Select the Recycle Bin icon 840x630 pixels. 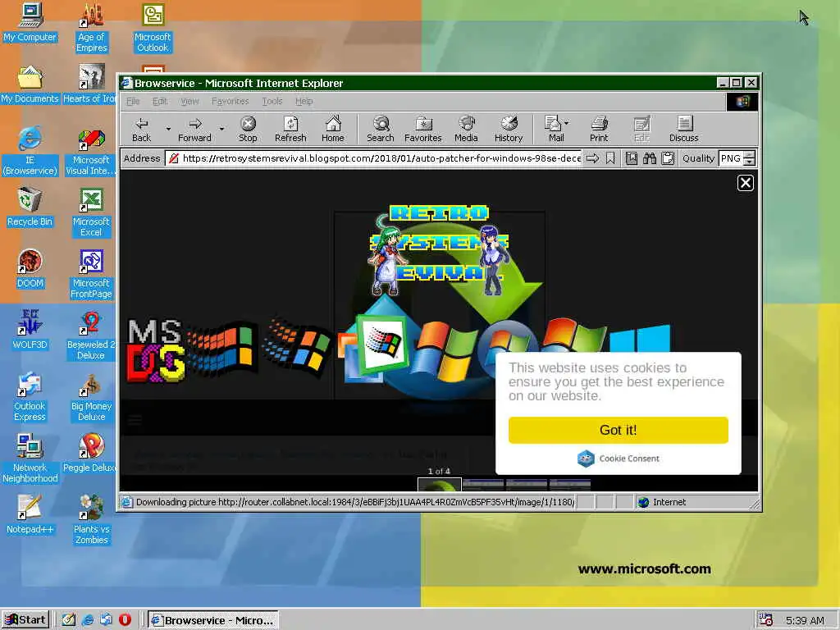[30, 208]
